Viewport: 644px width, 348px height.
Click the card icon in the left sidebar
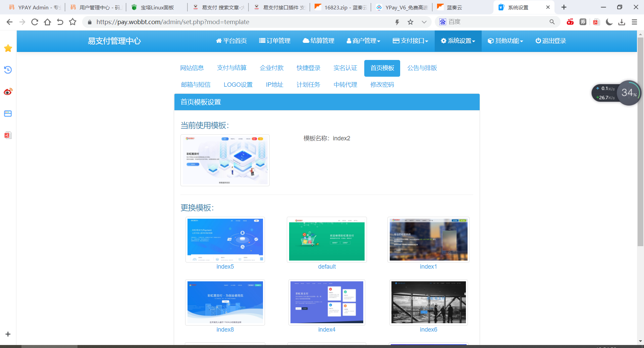(x=8, y=114)
